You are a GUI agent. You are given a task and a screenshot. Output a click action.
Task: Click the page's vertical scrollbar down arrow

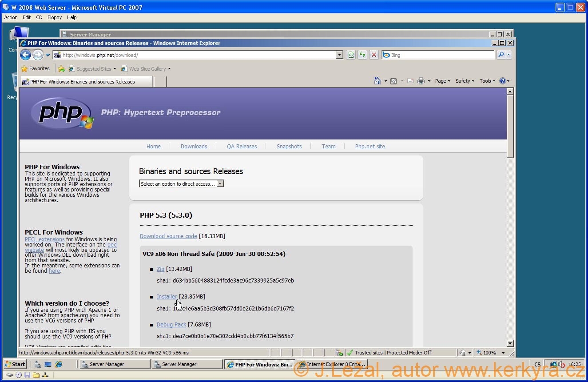[x=510, y=343]
